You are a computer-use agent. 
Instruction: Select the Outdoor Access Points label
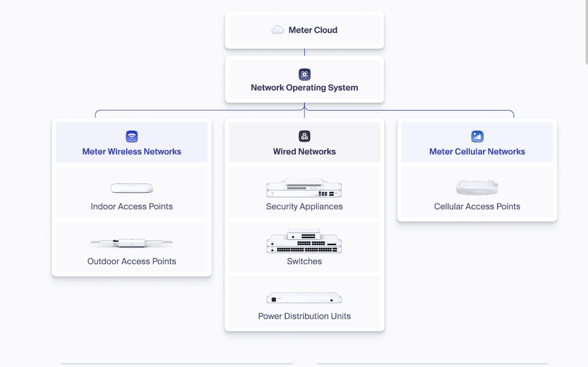131,261
